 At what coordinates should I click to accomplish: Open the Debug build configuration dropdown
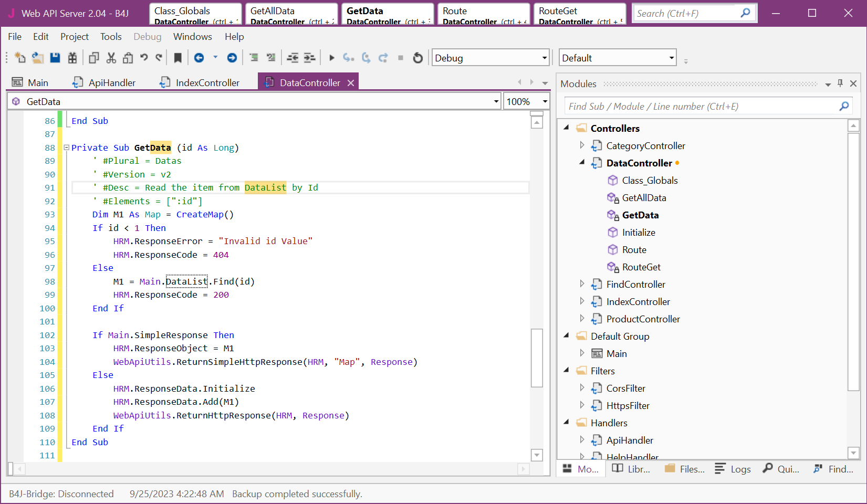pos(544,58)
